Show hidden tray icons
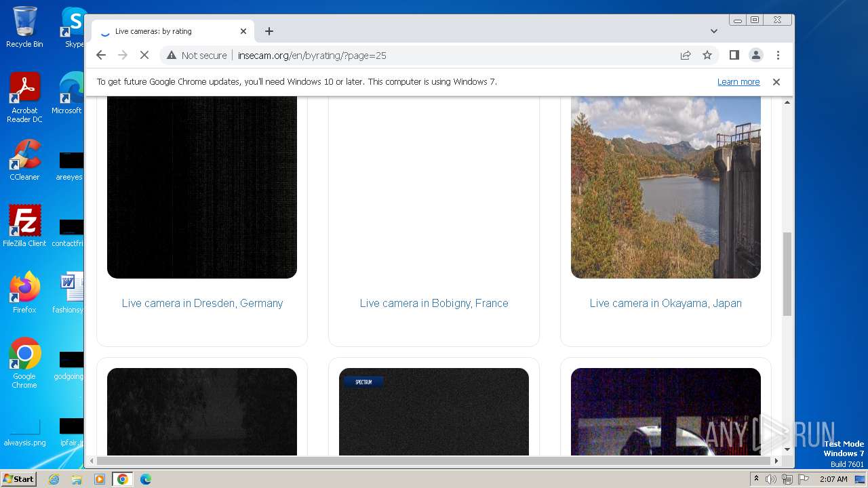The image size is (868, 488). [x=757, y=479]
